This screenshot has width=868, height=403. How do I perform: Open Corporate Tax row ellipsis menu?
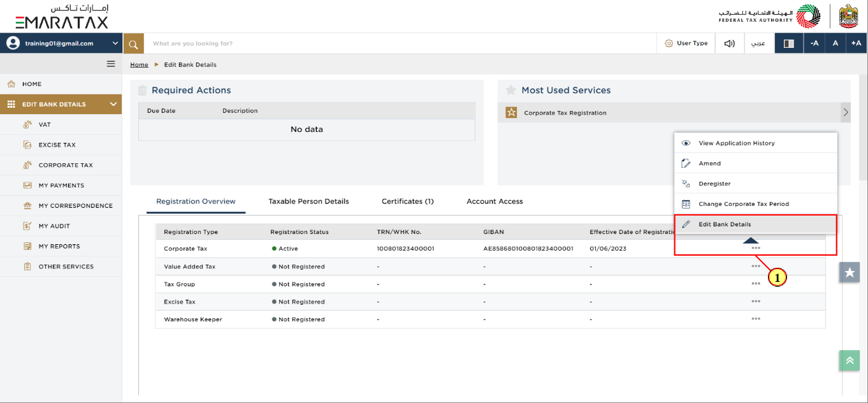(756, 248)
